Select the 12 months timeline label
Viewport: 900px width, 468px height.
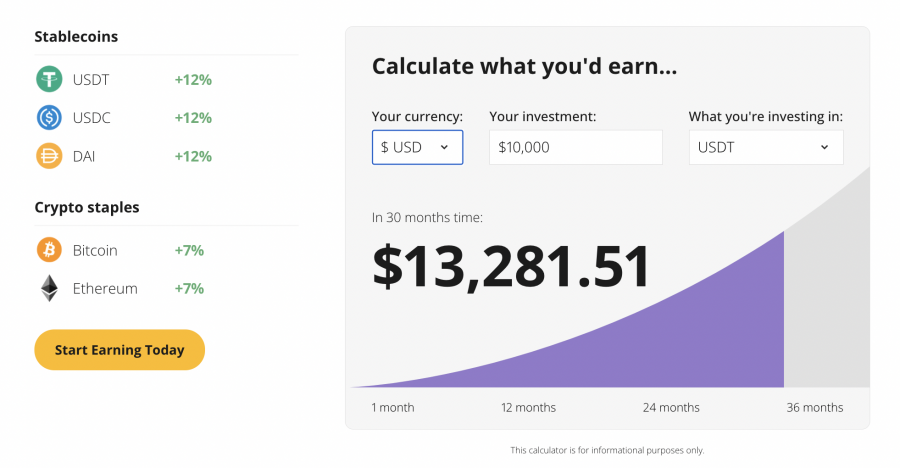pyautogui.click(x=528, y=407)
